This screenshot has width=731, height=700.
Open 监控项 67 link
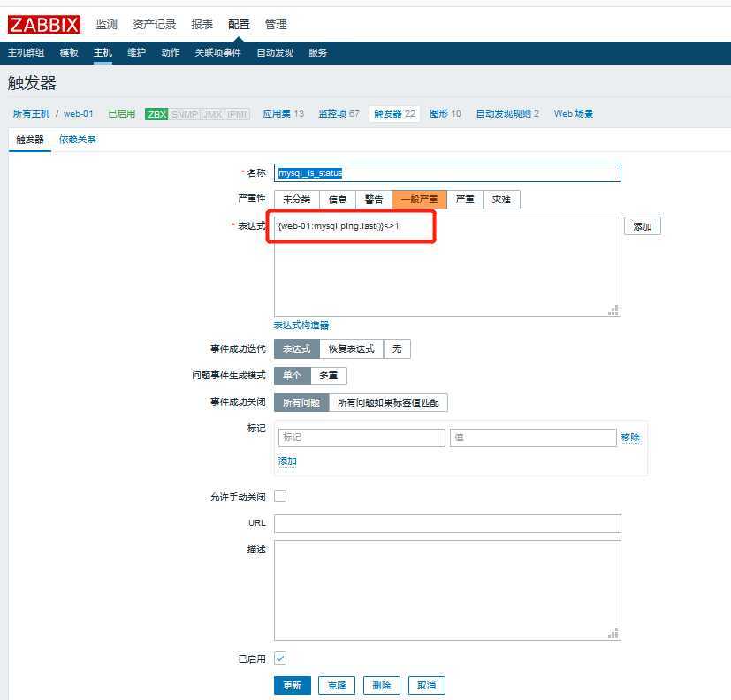[x=339, y=114]
